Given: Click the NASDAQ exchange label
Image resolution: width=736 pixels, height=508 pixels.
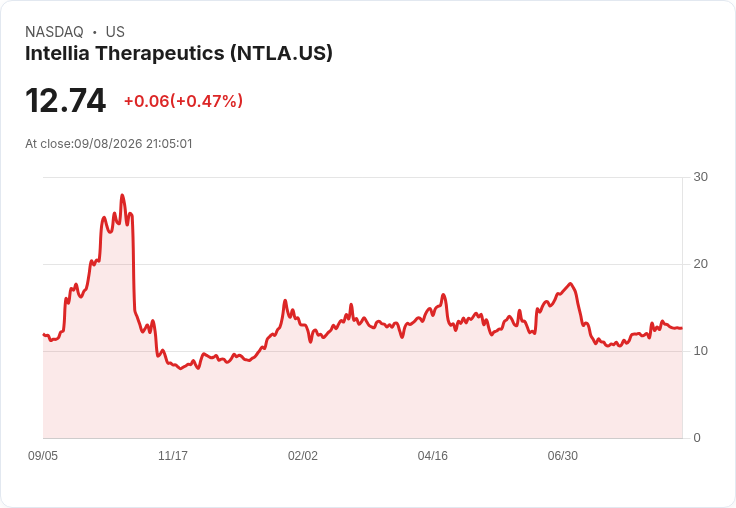Looking at the screenshot, I should (54, 31).
